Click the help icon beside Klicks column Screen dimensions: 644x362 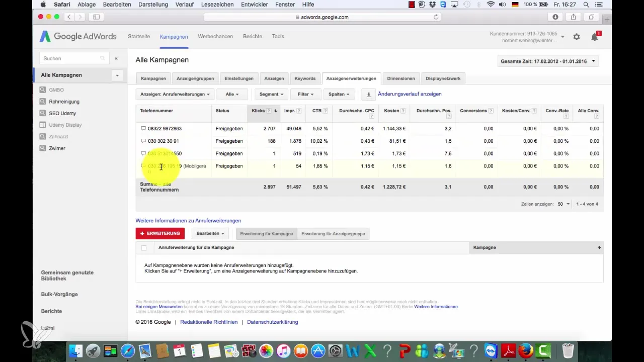(269, 111)
